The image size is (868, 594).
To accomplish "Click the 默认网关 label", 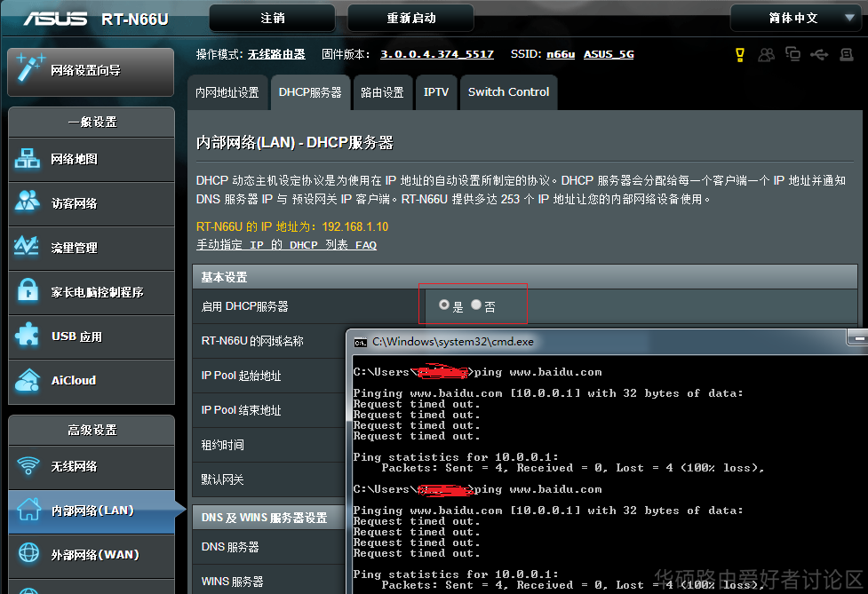I will [222, 479].
